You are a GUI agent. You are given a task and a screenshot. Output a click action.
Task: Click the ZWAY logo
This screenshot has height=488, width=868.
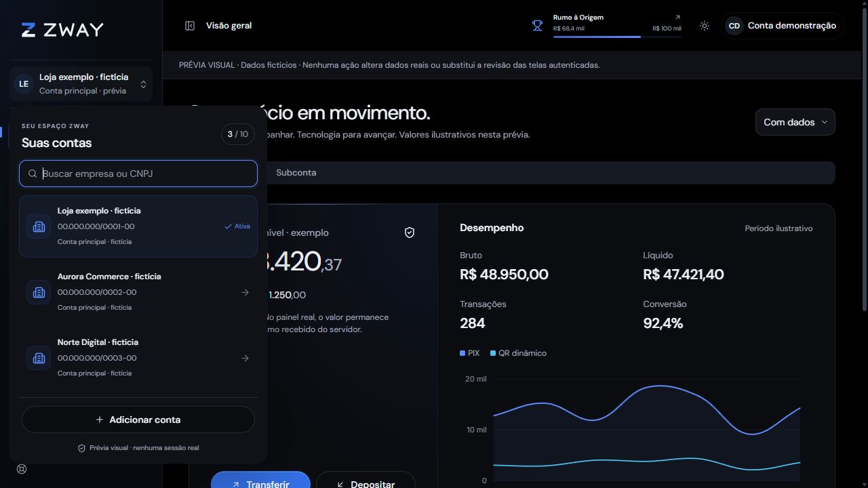tap(62, 30)
